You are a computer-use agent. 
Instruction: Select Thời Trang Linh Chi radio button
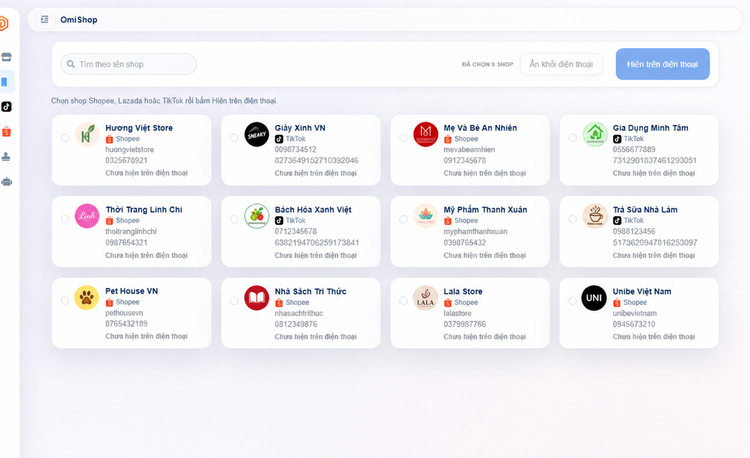coord(65,219)
